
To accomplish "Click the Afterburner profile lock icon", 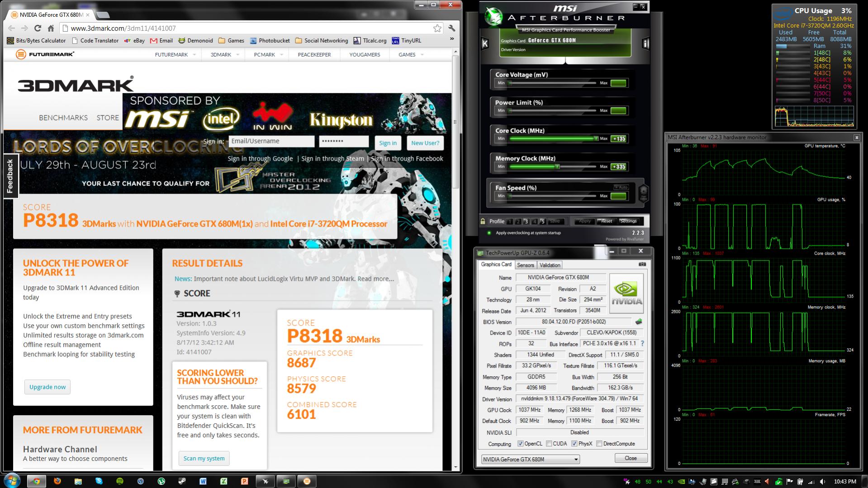I will click(x=483, y=221).
